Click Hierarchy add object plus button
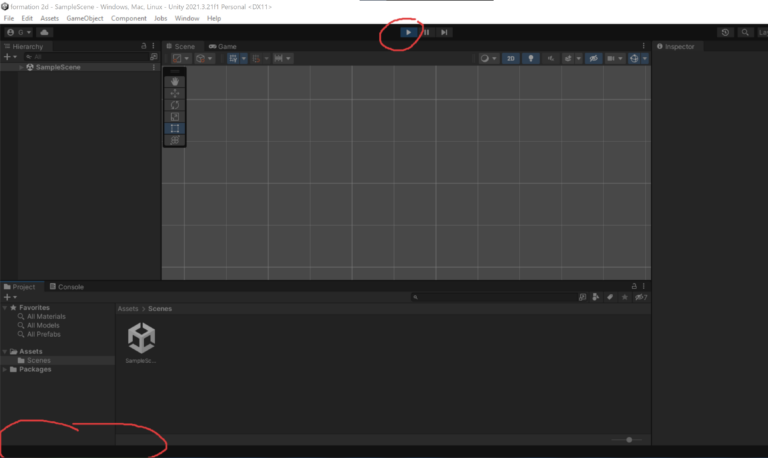This screenshot has width=768, height=458. (10, 57)
